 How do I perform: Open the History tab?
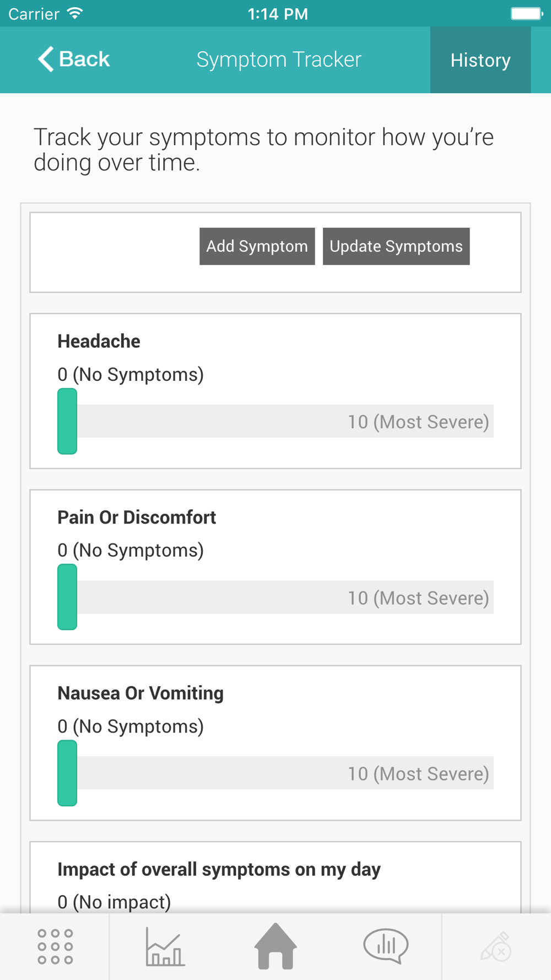[480, 60]
